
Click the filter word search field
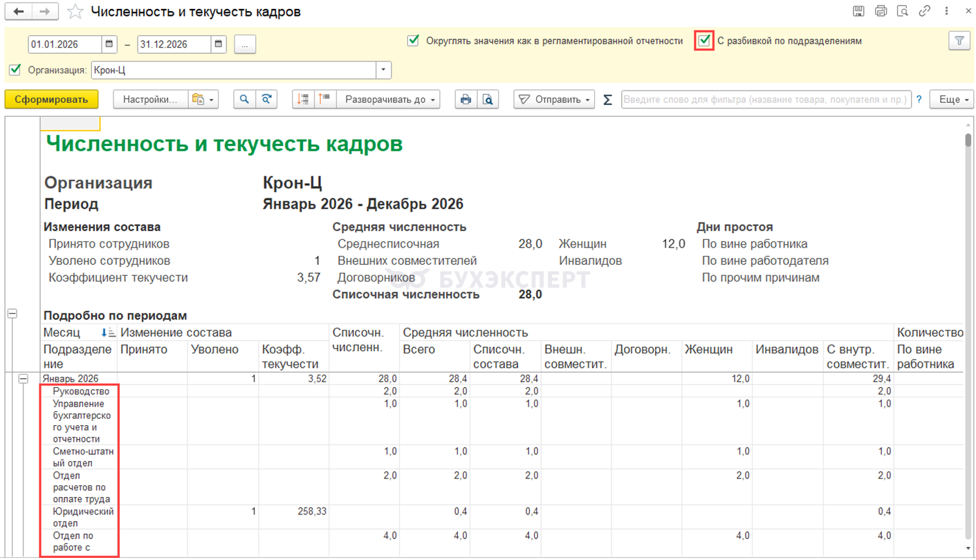765,100
